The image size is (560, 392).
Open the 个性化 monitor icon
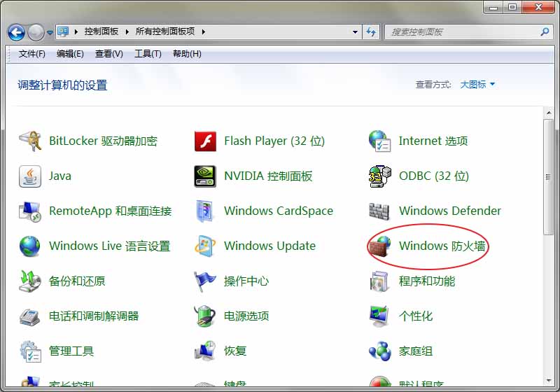pos(379,316)
